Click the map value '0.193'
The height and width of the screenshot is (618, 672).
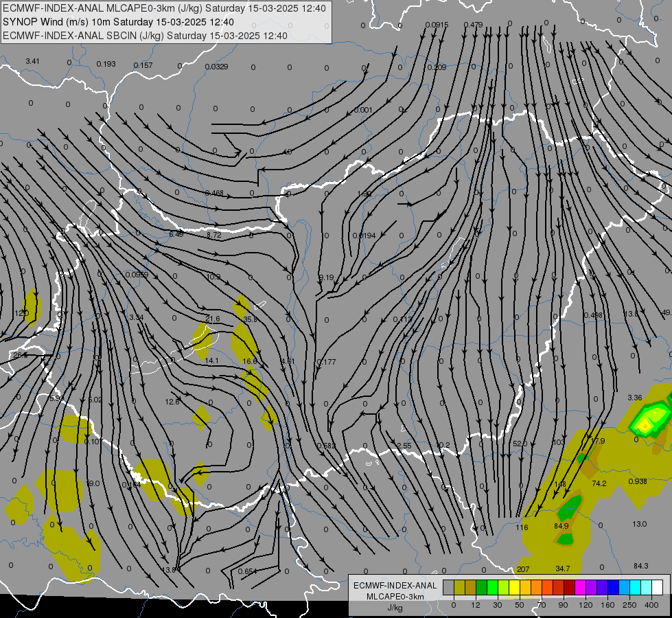[106, 64]
